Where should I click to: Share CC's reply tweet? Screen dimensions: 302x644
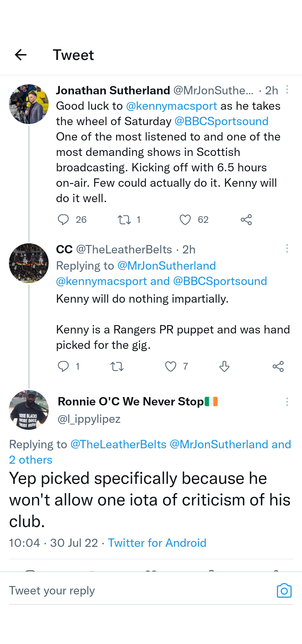[278, 366]
